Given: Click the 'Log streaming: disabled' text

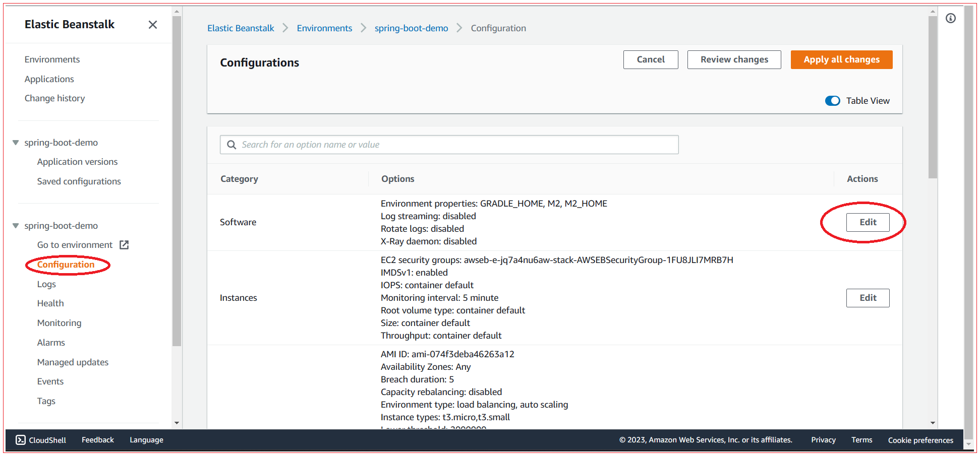Looking at the screenshot, I should (428, 216).
